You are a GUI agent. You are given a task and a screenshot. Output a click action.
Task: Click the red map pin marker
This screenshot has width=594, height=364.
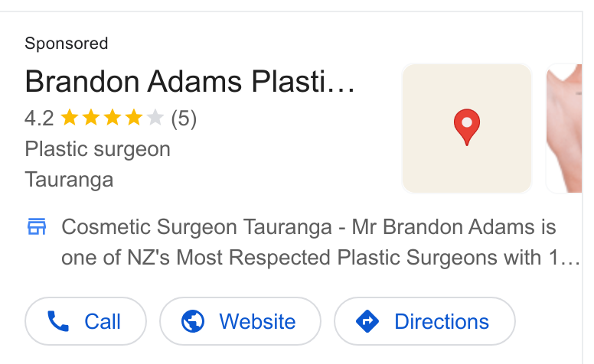click(x=467, y=127)
